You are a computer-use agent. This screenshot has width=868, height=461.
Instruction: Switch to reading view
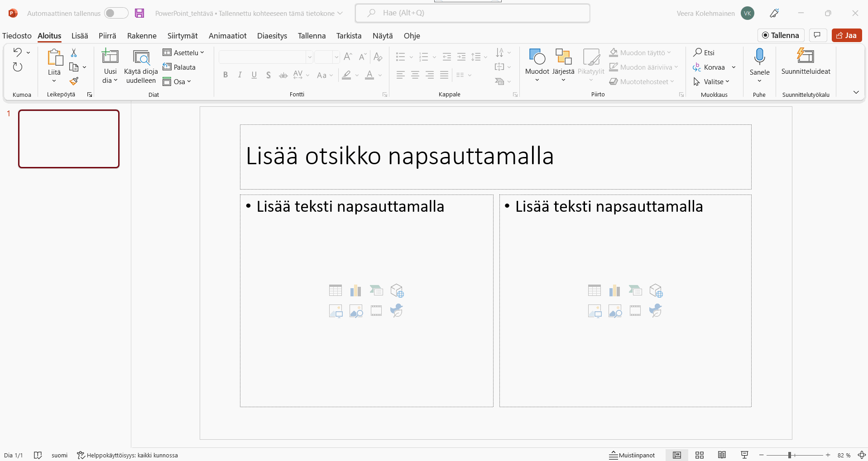coord(722,455)
